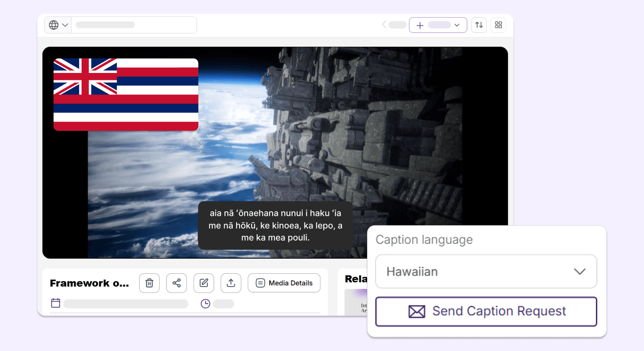Click the calendar date icon
The height and width of the screenshot is (351, 644).
pos(56,303)
